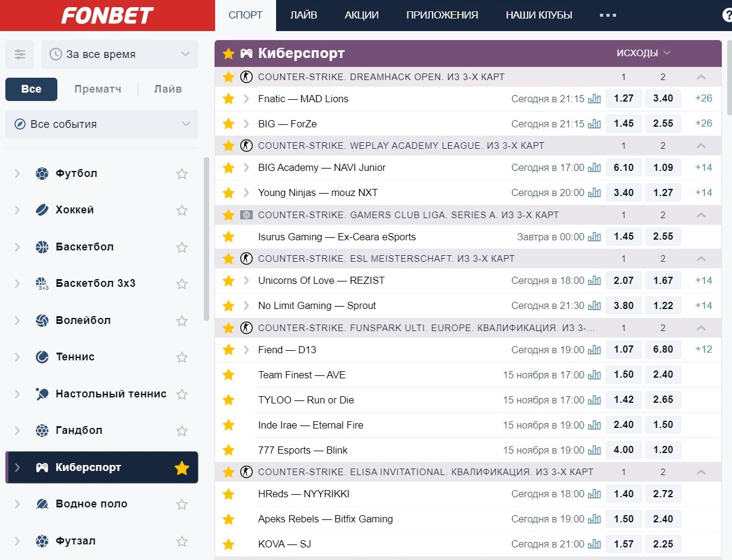The image size is (732, 560).
Task: Click the gamepad icon in Киберспорт header
Action: (x=246, y=54)
